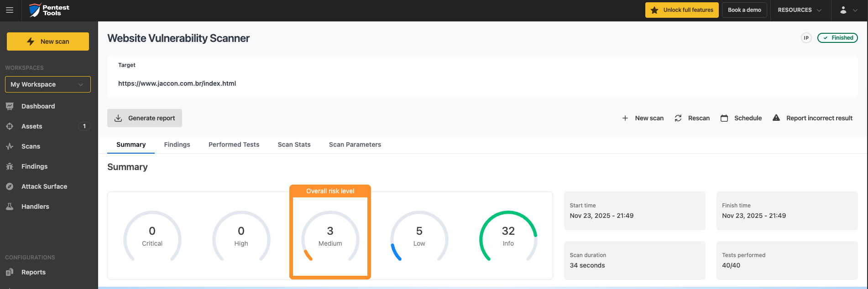The image size is (868, 289).
Task: Click the Overall risk level label
Action: point(330,191)
